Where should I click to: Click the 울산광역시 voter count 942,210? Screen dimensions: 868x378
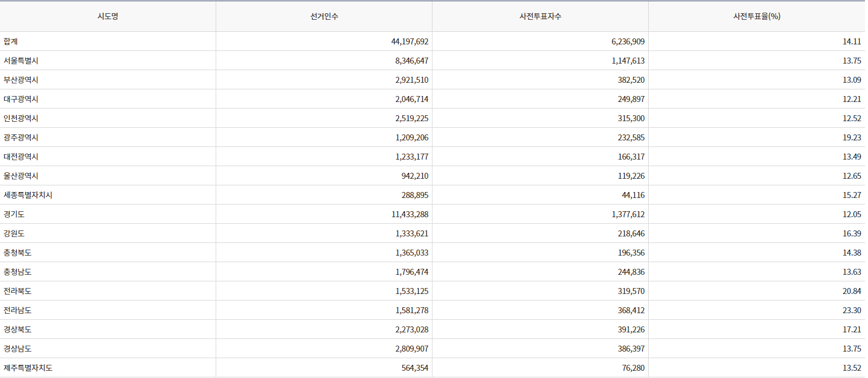(415, 176)
